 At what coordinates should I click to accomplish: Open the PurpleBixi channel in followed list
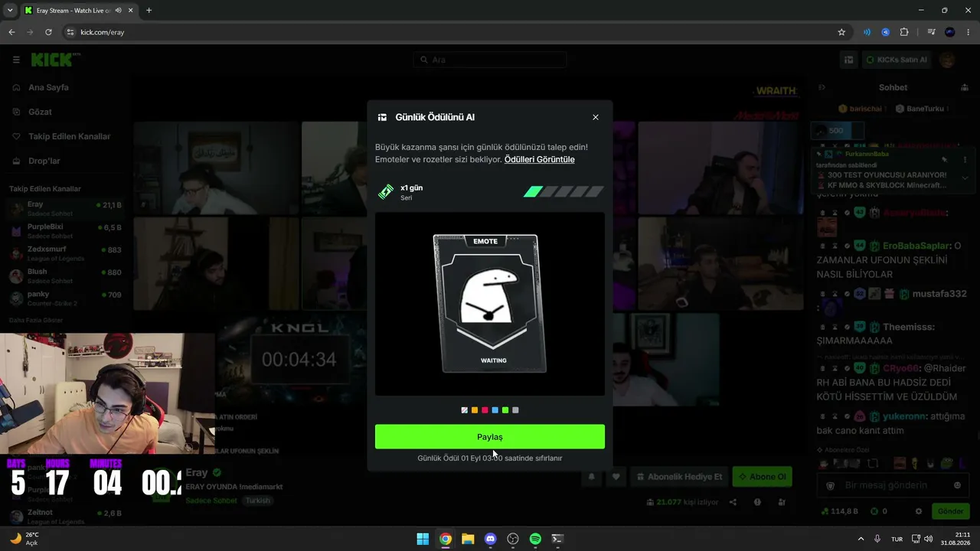point(67,230)
